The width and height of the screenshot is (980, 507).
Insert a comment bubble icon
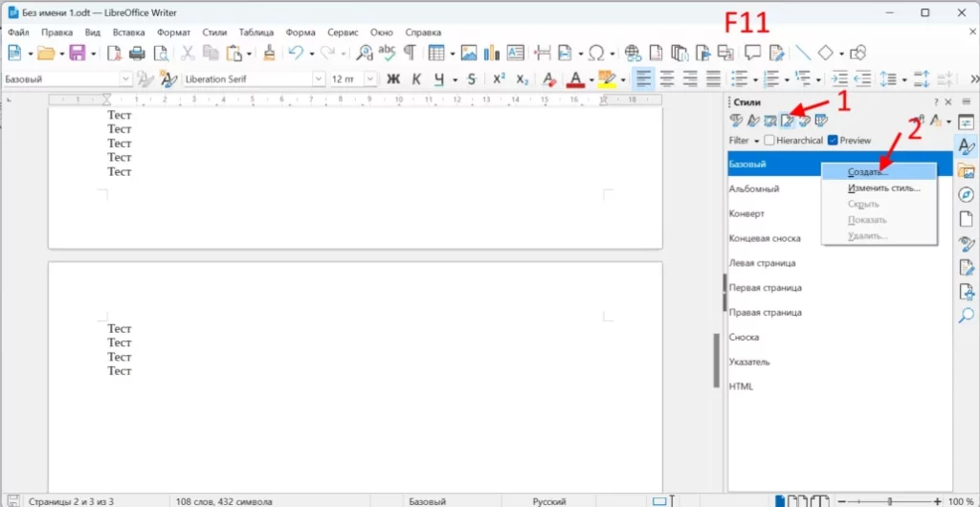[752, 53]
